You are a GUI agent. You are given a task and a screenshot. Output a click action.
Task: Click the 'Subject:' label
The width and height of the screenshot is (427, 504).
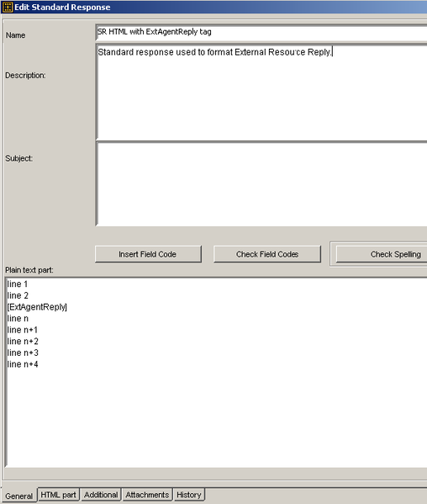pyautogui.click(x=19, y=158)
